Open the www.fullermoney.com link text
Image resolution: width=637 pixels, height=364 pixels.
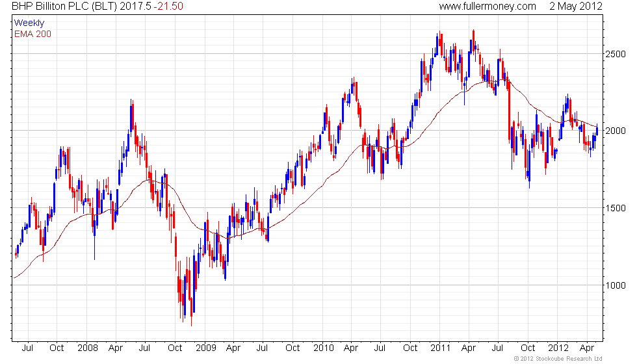(x=487, y=6)
